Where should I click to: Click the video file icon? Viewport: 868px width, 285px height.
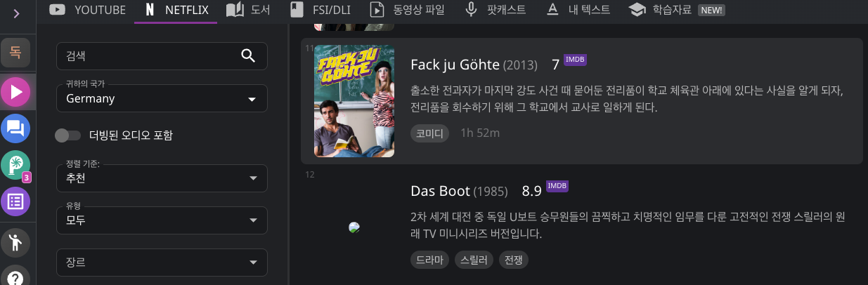377,10
